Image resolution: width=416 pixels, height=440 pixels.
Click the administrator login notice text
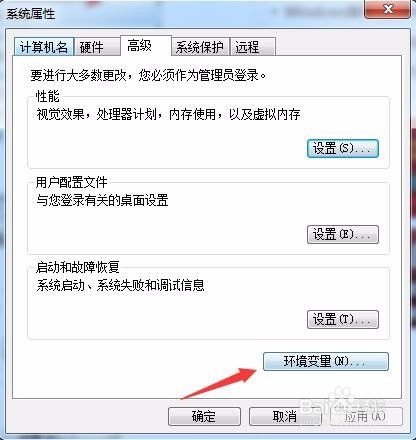click(x=148, y=75)
